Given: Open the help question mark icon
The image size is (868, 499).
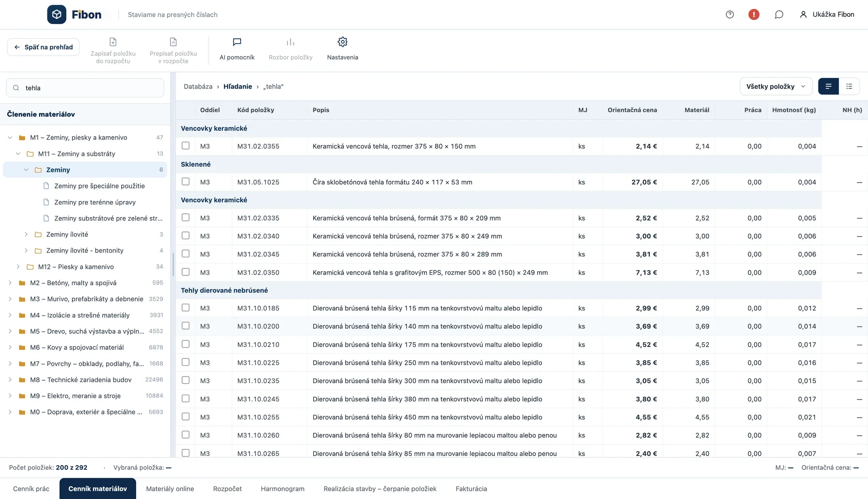Looking at the screenshot, I should pos(730,14).
